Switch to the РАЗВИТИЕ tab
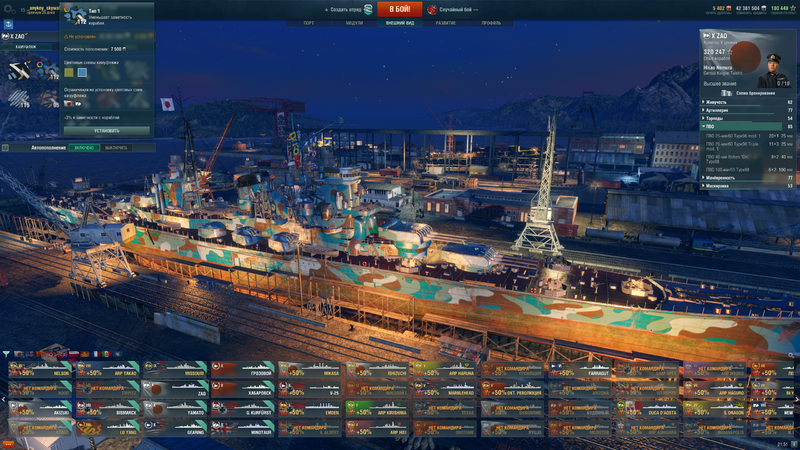Viewport: 800px width, 450px height. [x=445, y=23]
